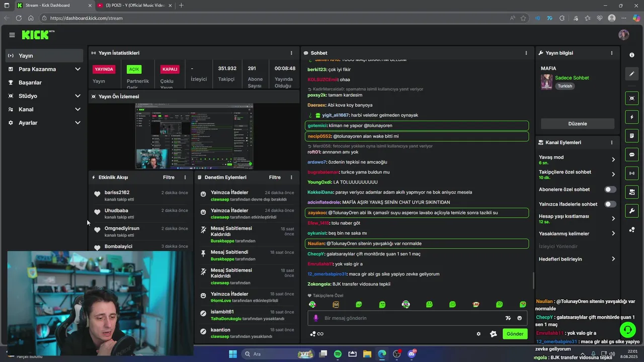Expand the Ayarlar menu
Screen dimensions: 644x362
45,123
